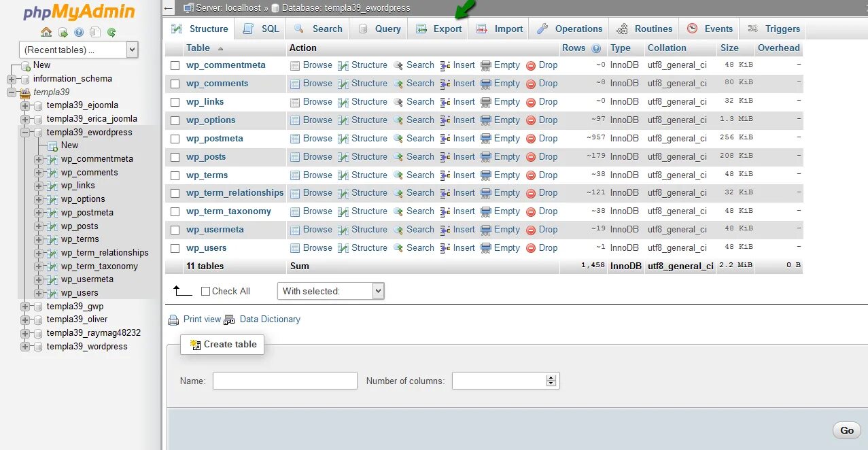Click the green reload navigation icon
This screenshot has height=450, width=868.
coord(111,32)
